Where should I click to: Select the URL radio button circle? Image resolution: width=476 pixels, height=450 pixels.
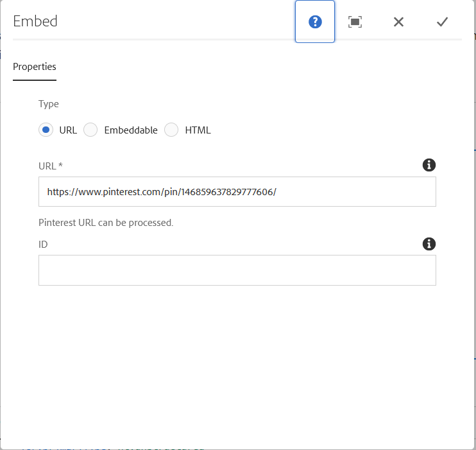[46, 130]
